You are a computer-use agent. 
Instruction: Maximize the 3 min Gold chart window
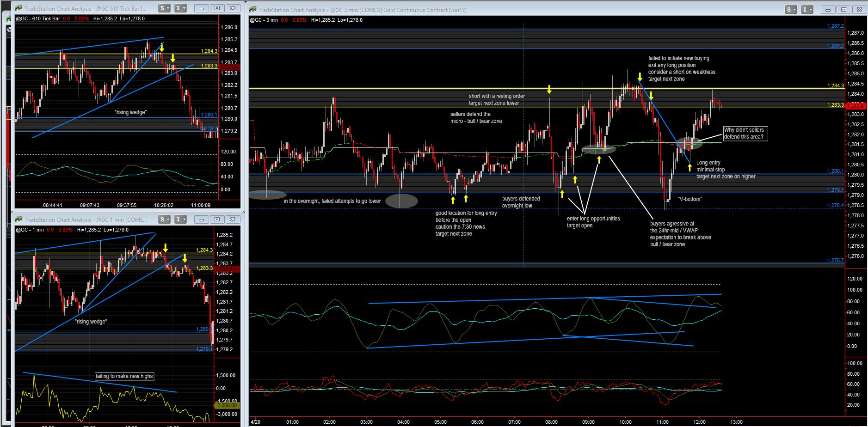843,10
